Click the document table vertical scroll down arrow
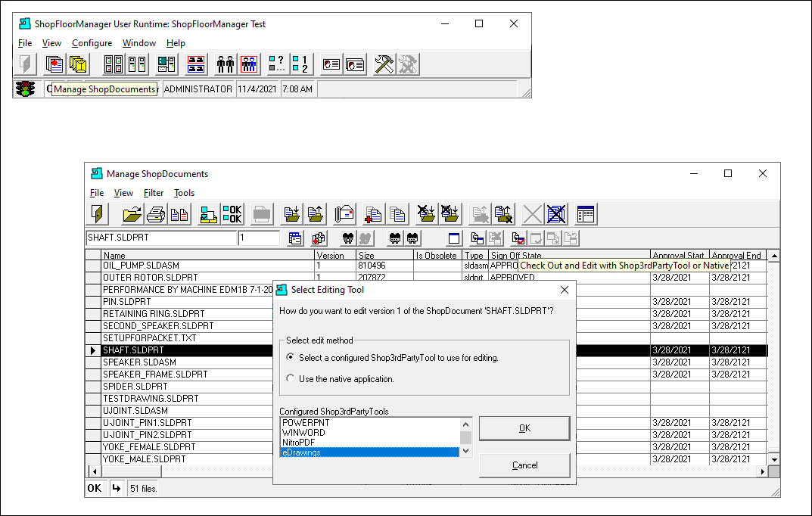This screenshot has width=812, height=516. 773,459
